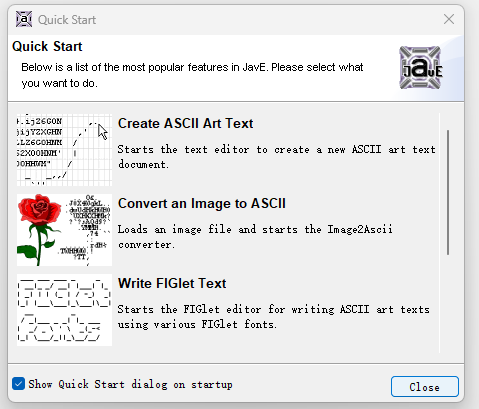Click the JavE app icon in title bar
Image resolution: width=479 pixels, height=409 pixels.
[x=24, y=19]
